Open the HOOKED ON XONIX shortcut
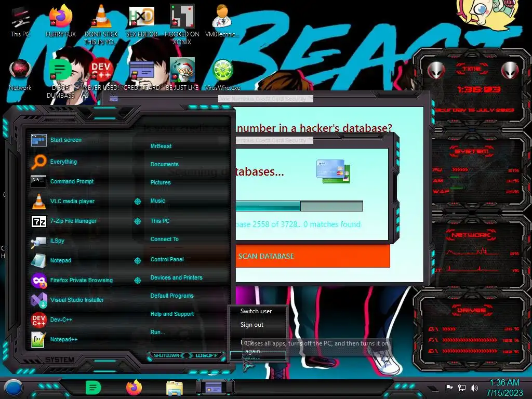This screenshot has width=532, height=399. (x=182, y=24)
